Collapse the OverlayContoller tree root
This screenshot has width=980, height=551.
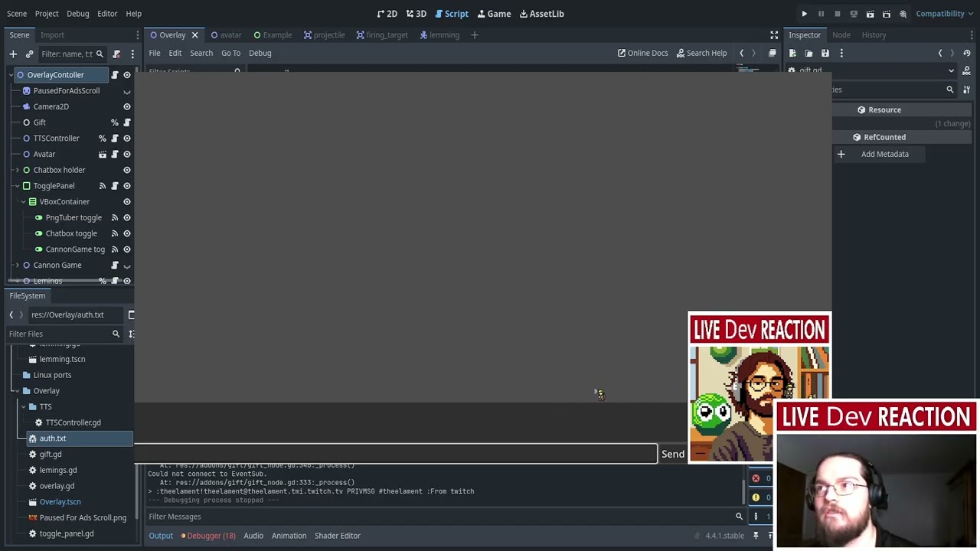pos(11,75)
